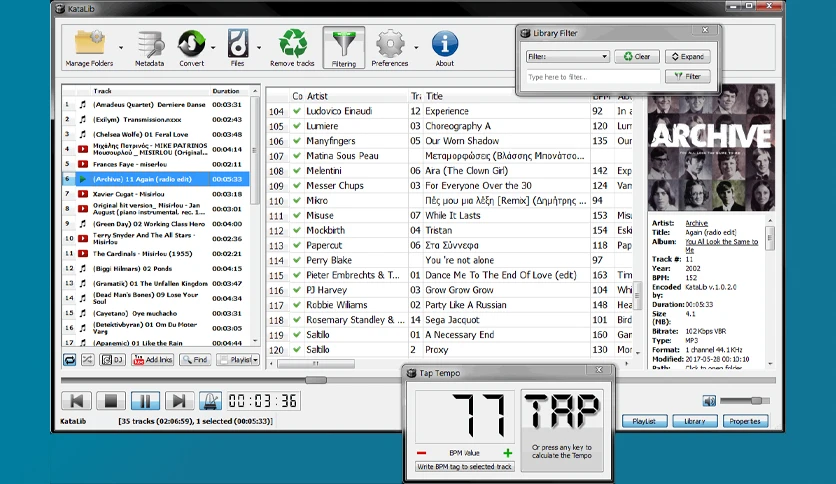Toggle shuffle playback mode
The image size is (836, 484).
[87, 360]
